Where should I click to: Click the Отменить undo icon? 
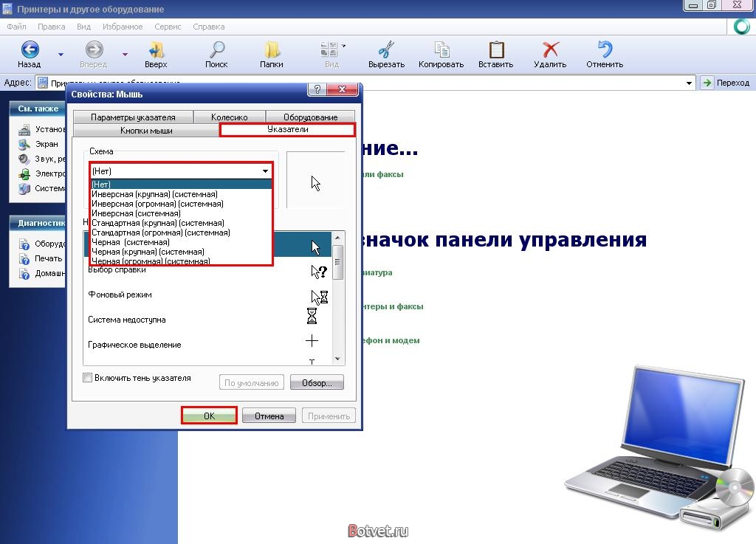pos(605,49)
